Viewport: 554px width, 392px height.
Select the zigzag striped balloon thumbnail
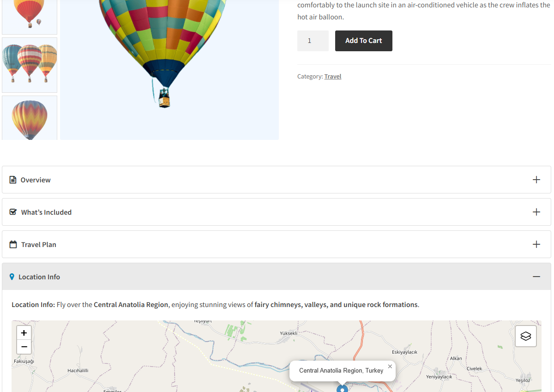[x=30, y=118]
